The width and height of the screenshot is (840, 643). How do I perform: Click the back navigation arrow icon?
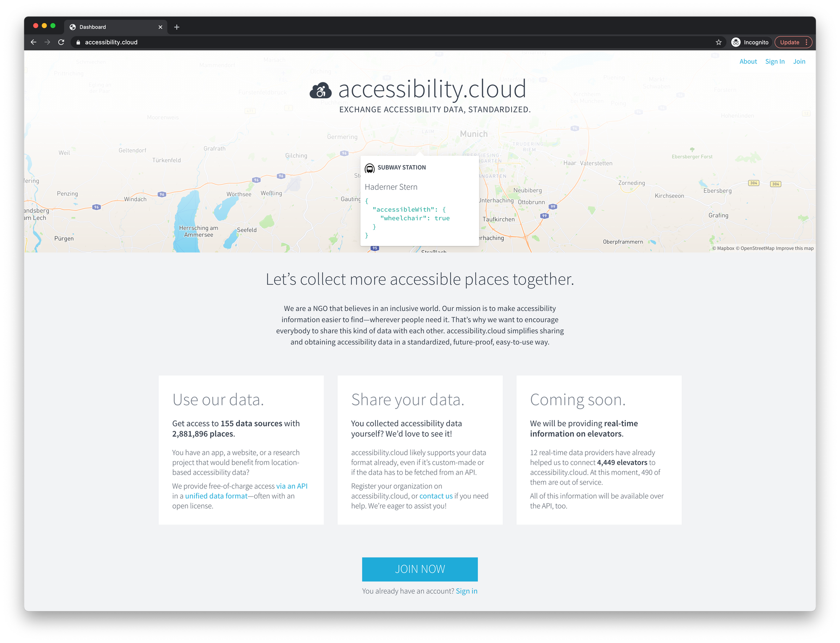[34, 42]
